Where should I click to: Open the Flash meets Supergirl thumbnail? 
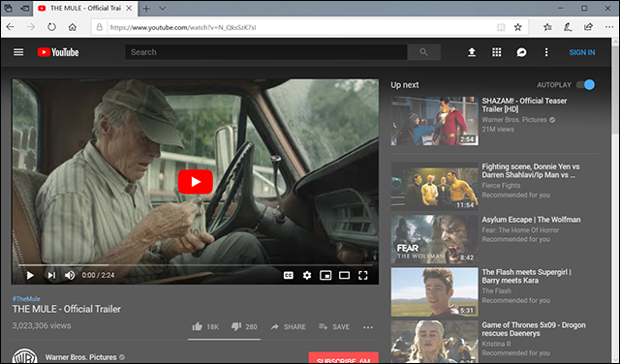(x=435, y=292)
